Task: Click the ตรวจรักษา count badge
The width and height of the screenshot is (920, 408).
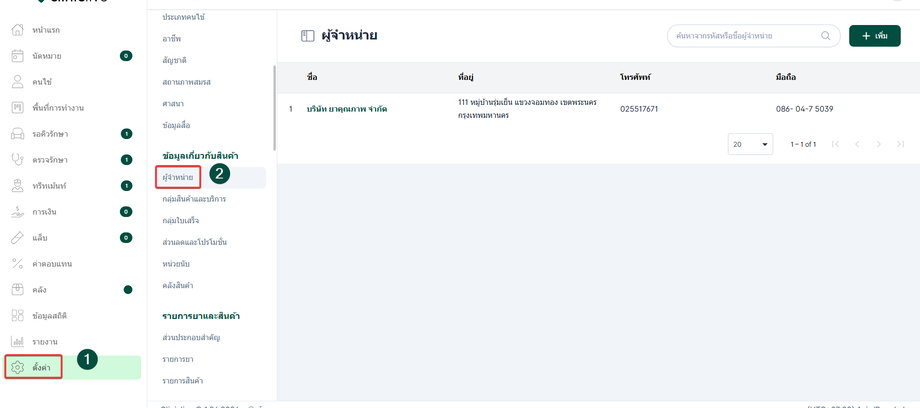Action: click(126, 160)
